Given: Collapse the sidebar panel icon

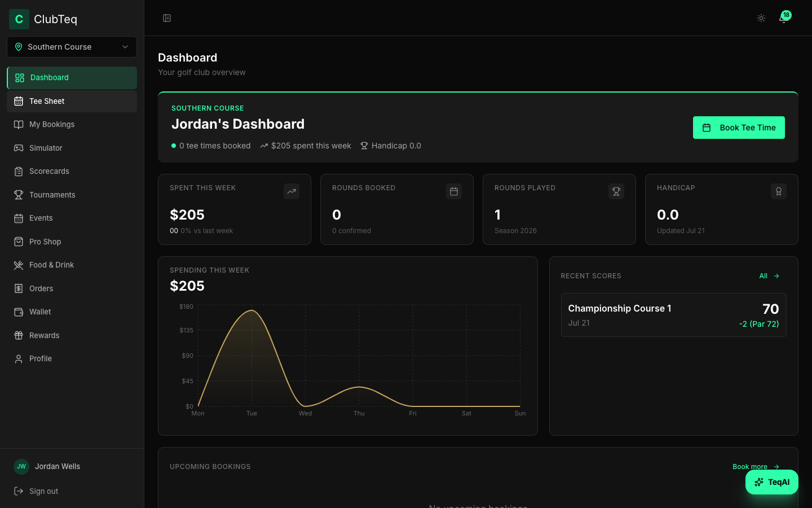Looking at the screenshot, I should click(x=167, y=18).
